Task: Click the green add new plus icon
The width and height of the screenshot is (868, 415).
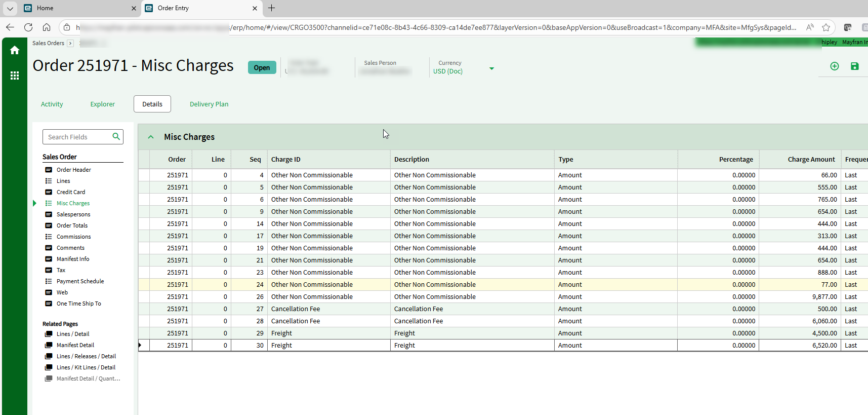Action: 835,66
